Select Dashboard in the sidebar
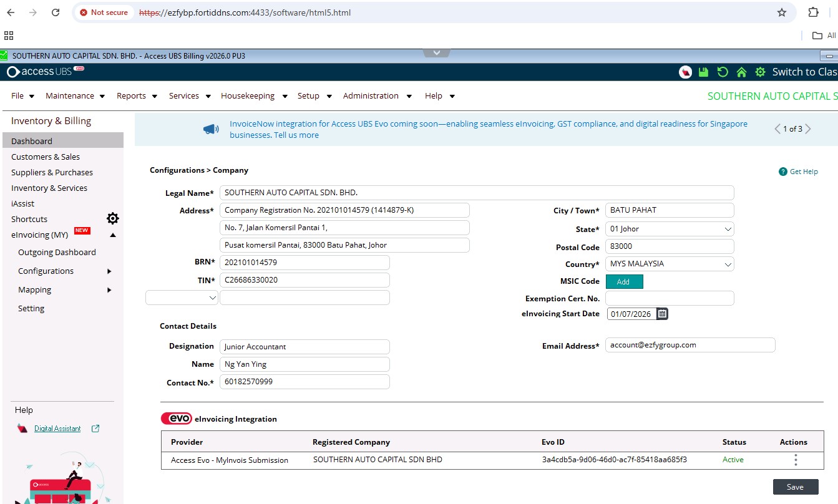This screenshot has height=504, width=838. (63, 141)
